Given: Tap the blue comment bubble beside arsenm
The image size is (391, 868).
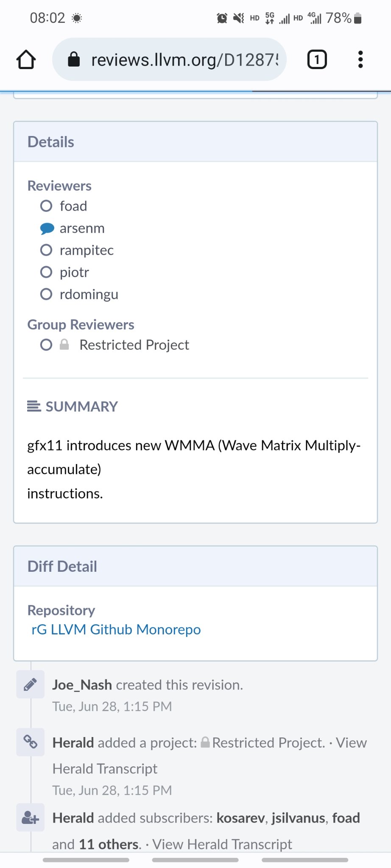Looking at the screenshot, I should tap(47, 228).
